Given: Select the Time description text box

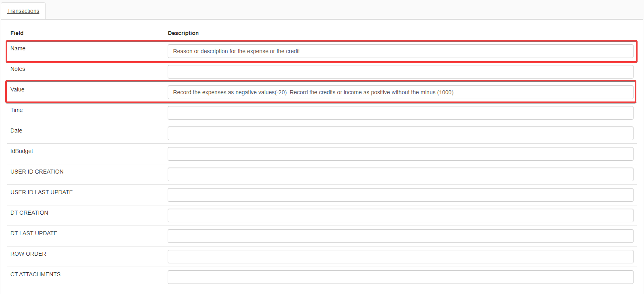Looking at the screenshot, I should coord(400,113).
